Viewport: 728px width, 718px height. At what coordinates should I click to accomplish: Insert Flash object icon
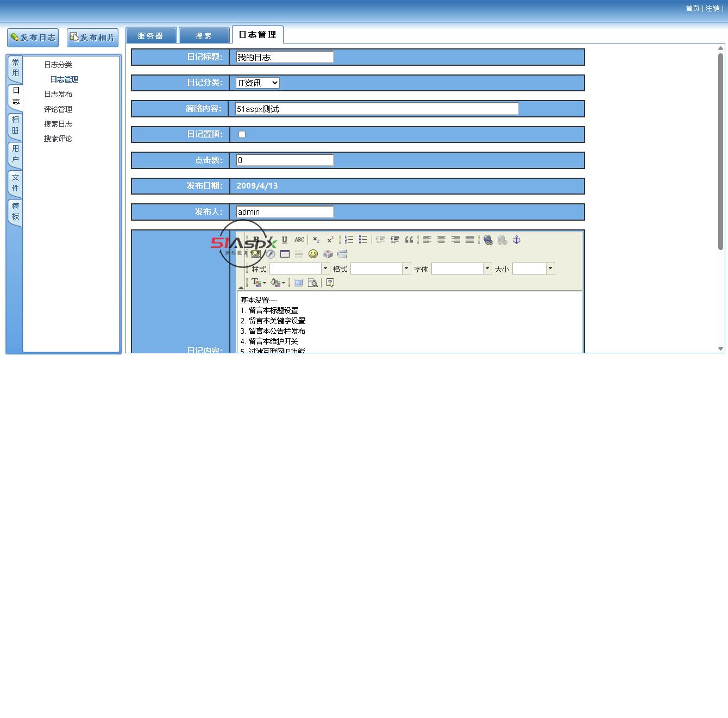270,254
